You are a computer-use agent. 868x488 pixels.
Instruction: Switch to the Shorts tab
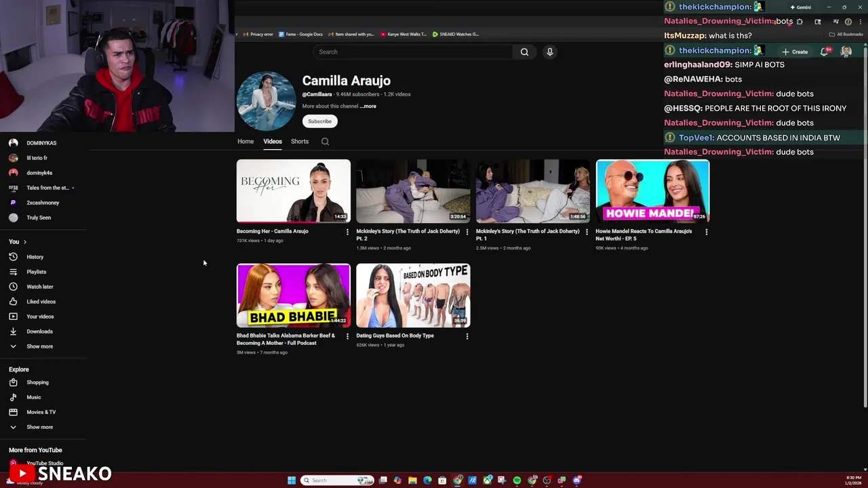point(300,142)
